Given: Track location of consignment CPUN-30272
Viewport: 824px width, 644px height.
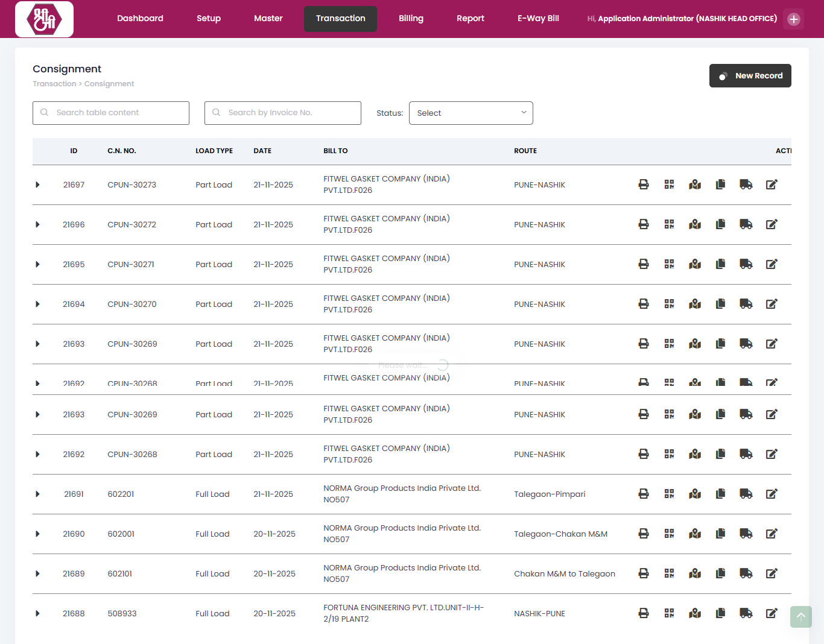Looking at the screenshot, I should 694,224.
